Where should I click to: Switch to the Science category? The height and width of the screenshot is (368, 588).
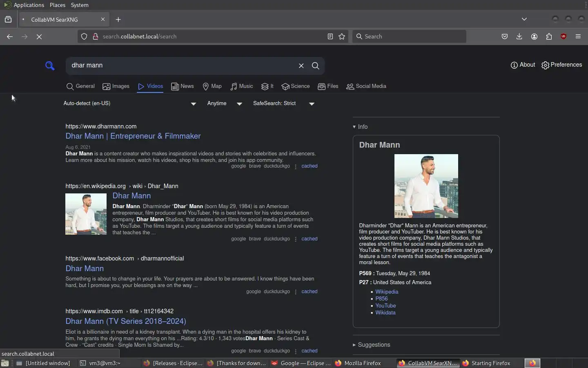(296, 86)
